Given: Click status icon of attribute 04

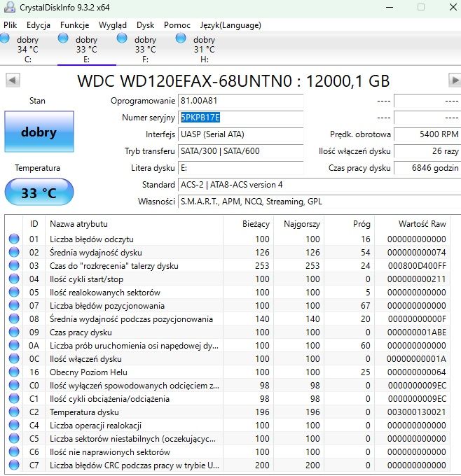Looking at the screenshot, I should click(x=14, y=279).
